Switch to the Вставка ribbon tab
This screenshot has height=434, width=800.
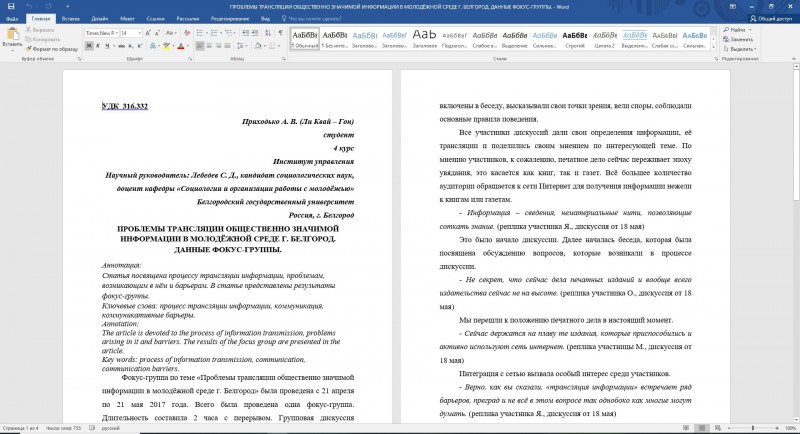click(70, 19)
